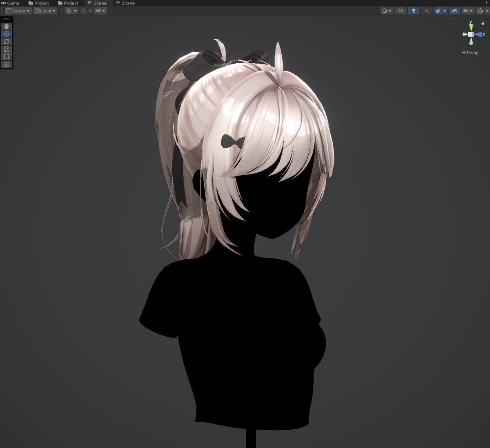Click the gray cone opposite Z axis
Screen dimensions: 490x448
(465, 34)
